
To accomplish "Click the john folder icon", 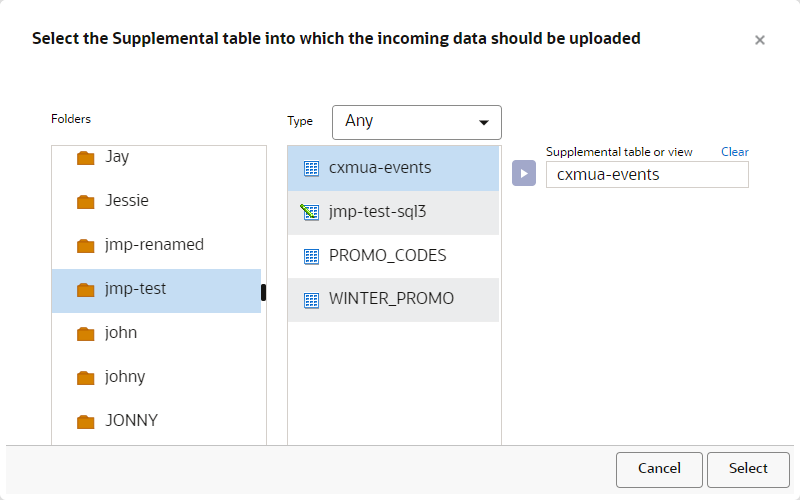I will tap(85, 333).
